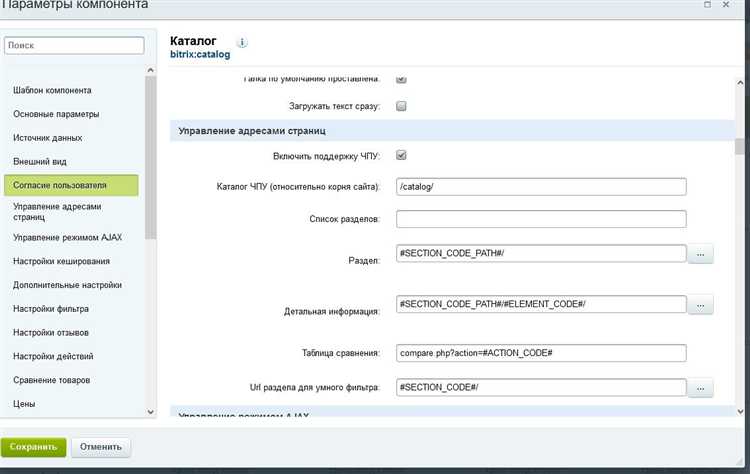Click the Сохранить button

pos(33,447)
